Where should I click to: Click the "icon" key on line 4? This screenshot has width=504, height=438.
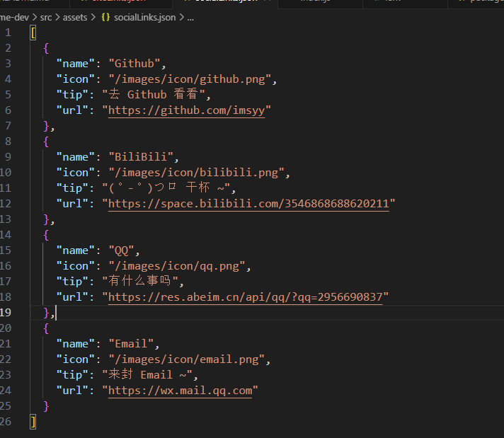click(x=76, y=79)
